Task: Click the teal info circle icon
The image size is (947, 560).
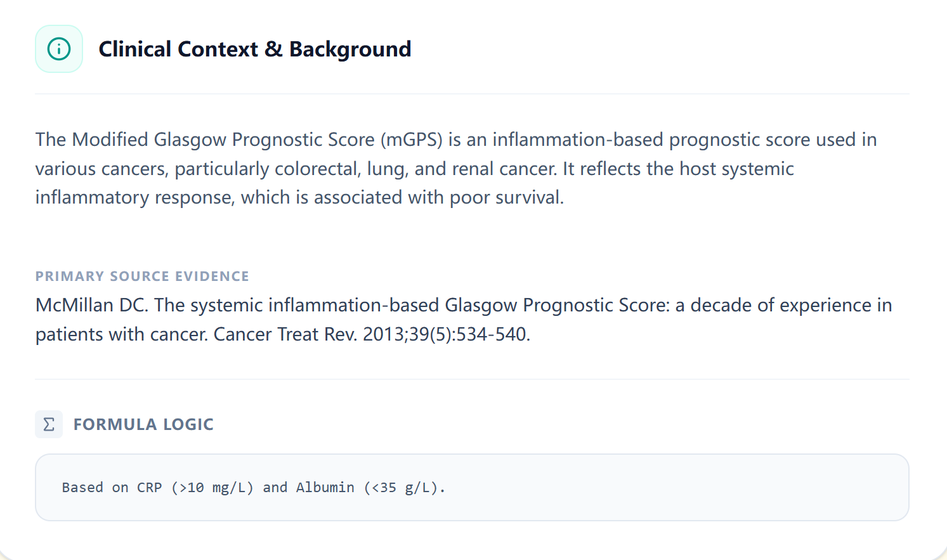Action: [59, 49]
